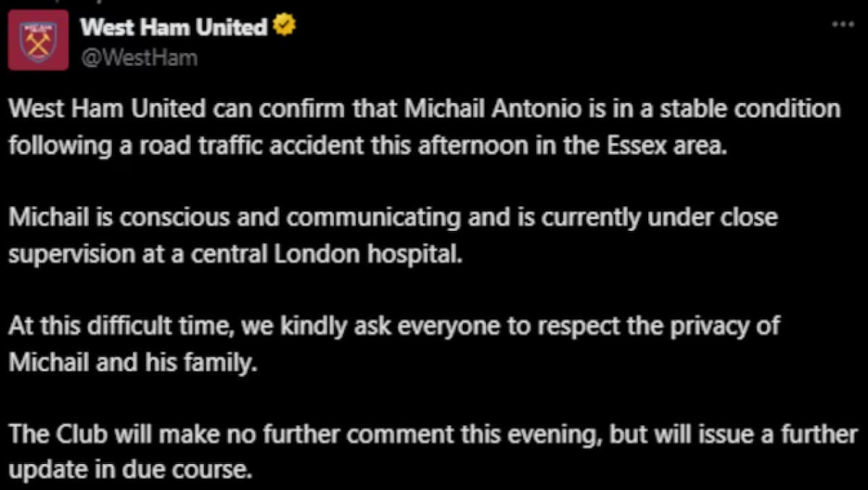
Task: Click the text "Michail and his family"
Action: point(132,362)
